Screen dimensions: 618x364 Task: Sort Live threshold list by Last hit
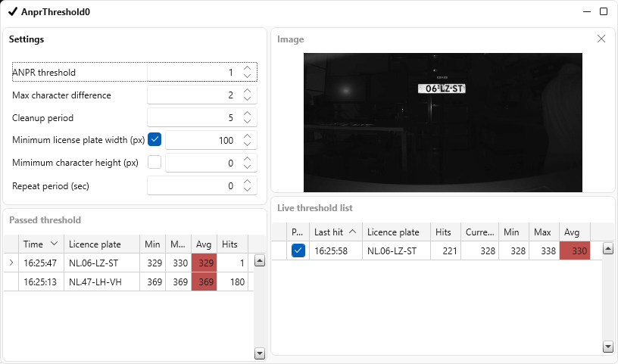point(336,232)
